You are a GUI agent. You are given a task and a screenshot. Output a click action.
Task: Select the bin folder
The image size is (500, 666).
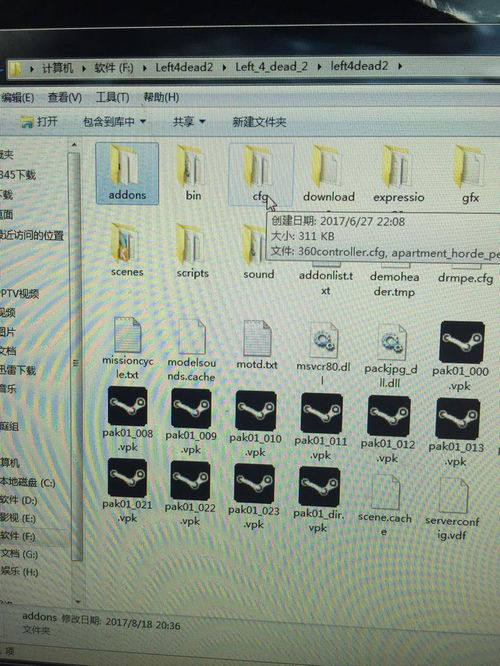193,174
